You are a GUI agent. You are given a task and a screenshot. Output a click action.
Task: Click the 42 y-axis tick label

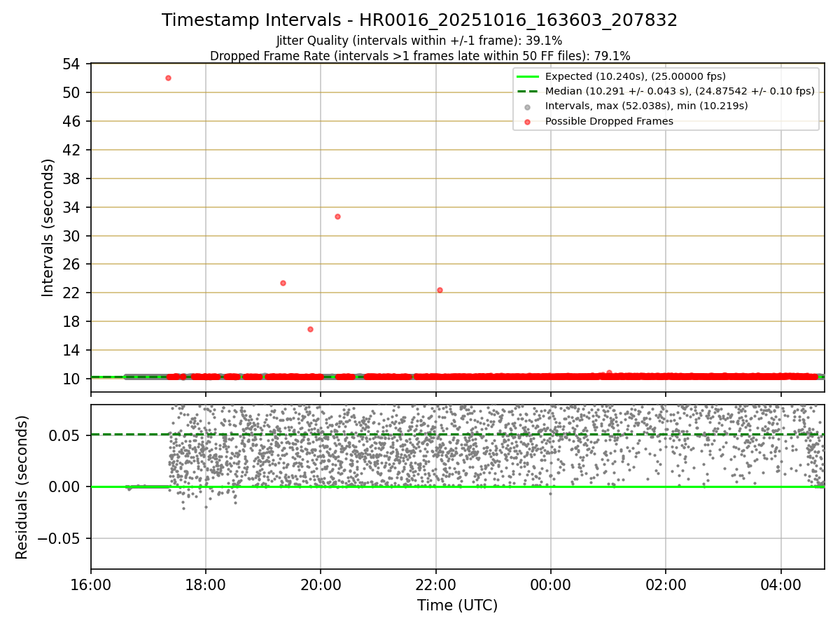(x=73, y=150)
